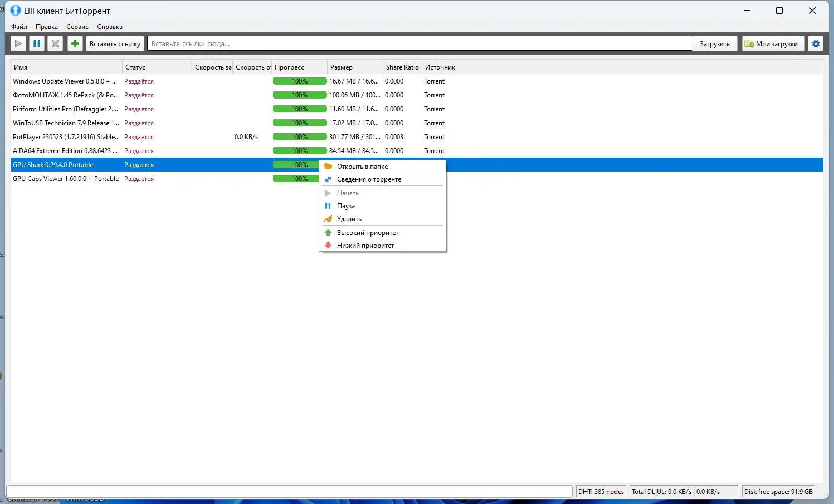Click the Скорость от column header
The width and height of the screenshot is (834, 504).
252,67
